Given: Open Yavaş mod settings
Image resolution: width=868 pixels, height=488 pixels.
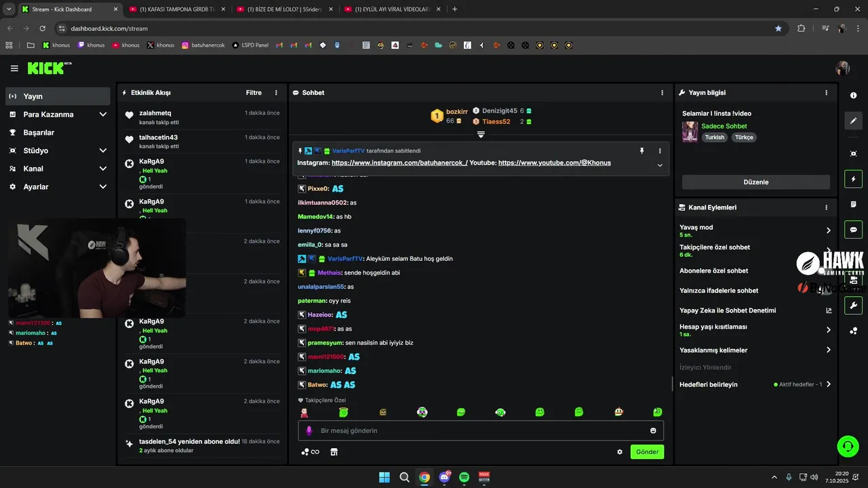Looking at the screenshot, I should (x=755, y=230).
